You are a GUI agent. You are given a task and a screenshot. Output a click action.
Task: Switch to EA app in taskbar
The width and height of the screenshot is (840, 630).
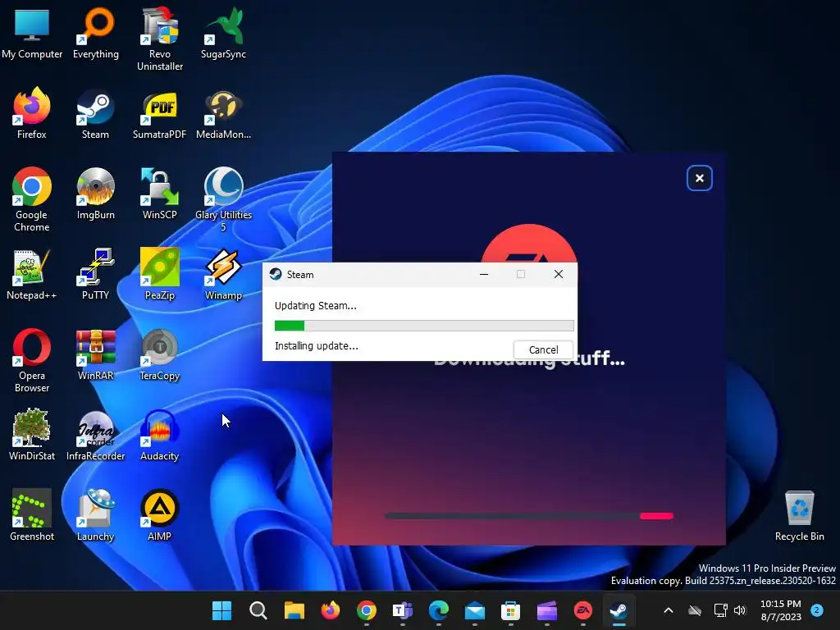pos(583,610)
